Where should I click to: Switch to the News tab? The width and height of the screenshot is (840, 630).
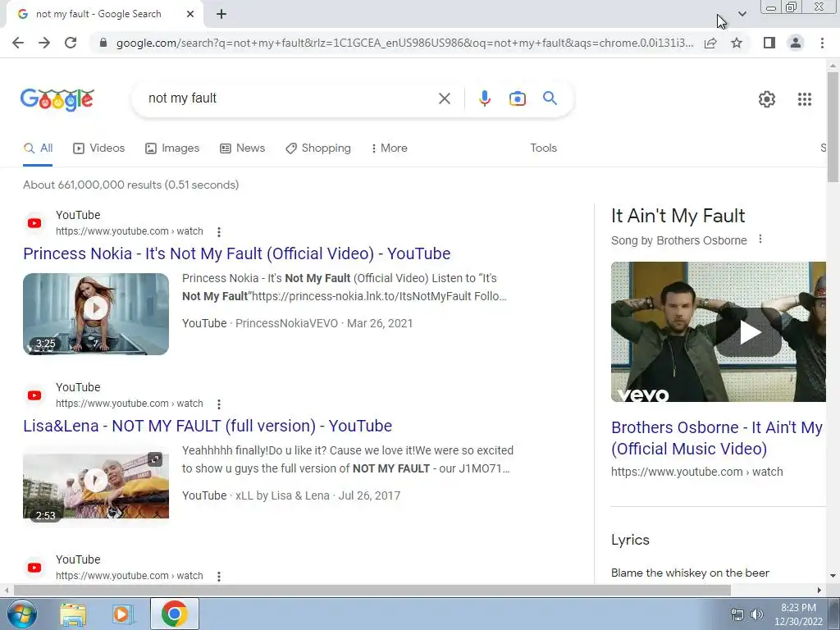tap(243, 148)
